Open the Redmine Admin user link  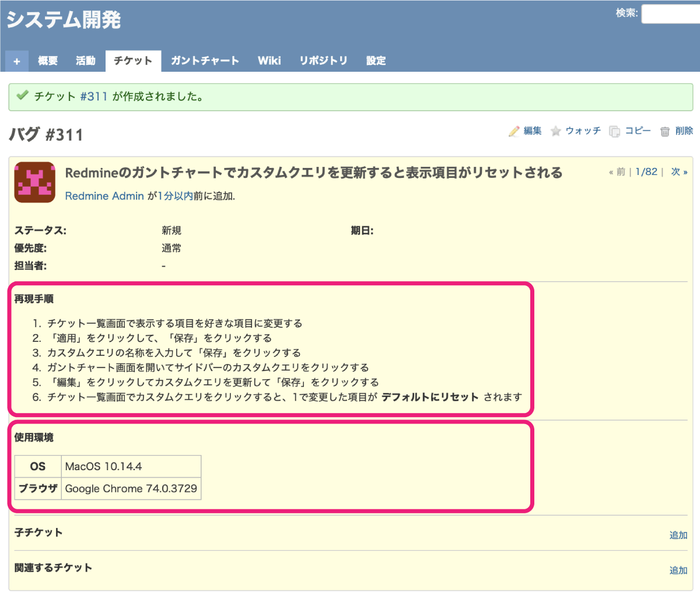104,196
